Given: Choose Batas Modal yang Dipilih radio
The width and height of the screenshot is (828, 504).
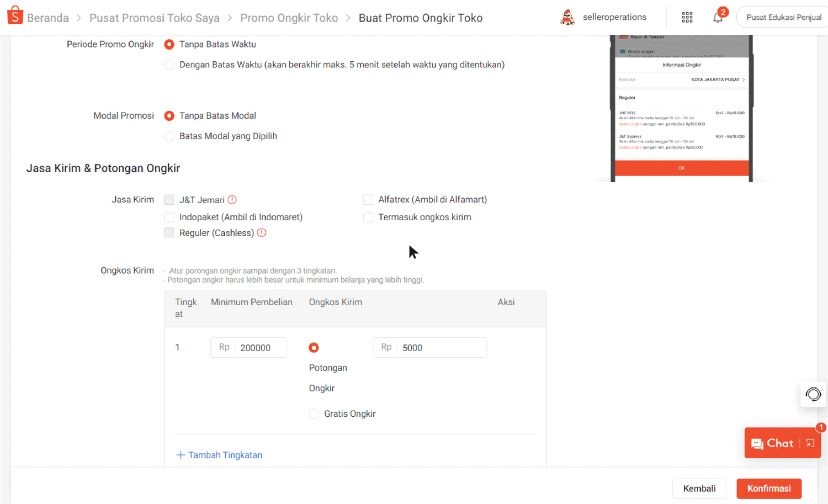Looking at the screenshot, I should pyautogui.click(x=169, y=136).
